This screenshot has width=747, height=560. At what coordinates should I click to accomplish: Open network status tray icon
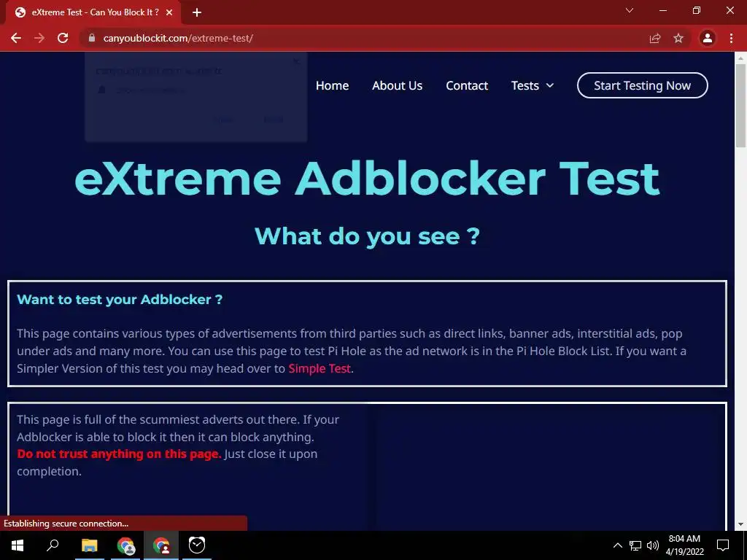(635, 545)
